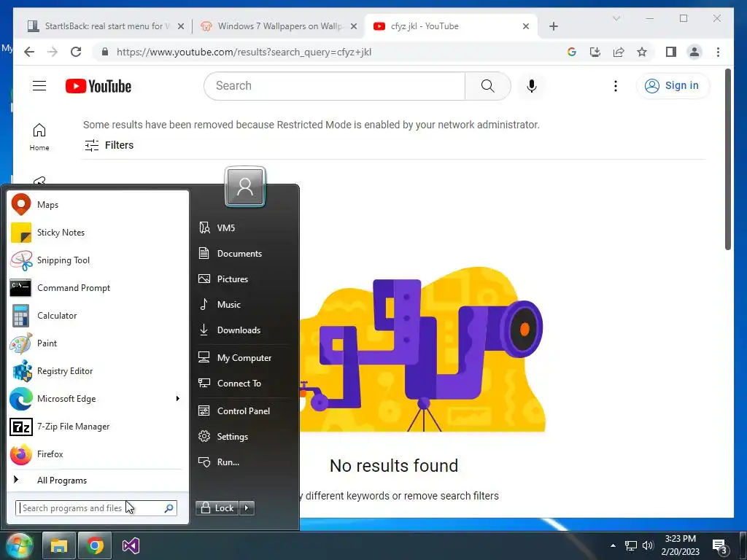747x560 pixels.
Task: Open Visual Studio from taskbar
Action: [x=131, y=545]
